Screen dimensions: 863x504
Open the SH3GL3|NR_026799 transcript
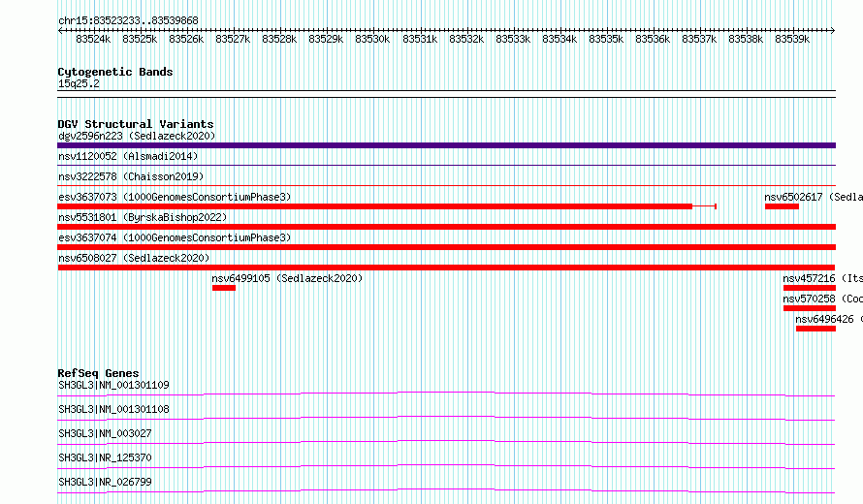click(105, 482)
